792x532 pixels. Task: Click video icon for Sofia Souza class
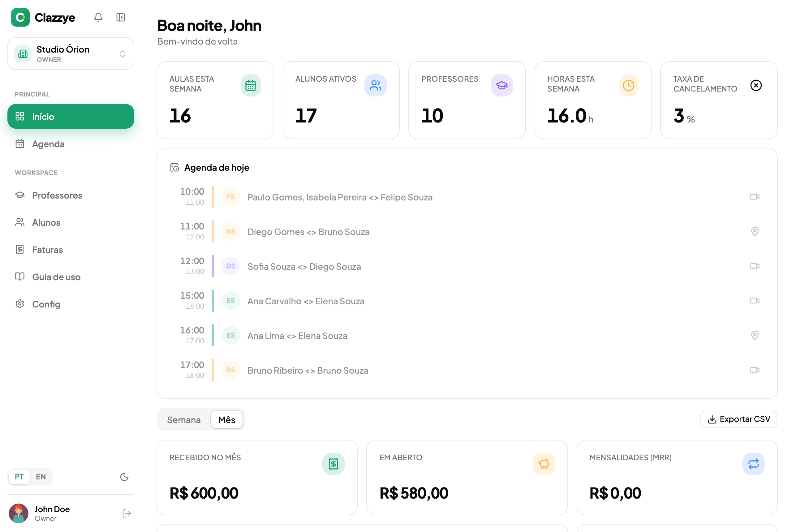(x=754, y=266)
